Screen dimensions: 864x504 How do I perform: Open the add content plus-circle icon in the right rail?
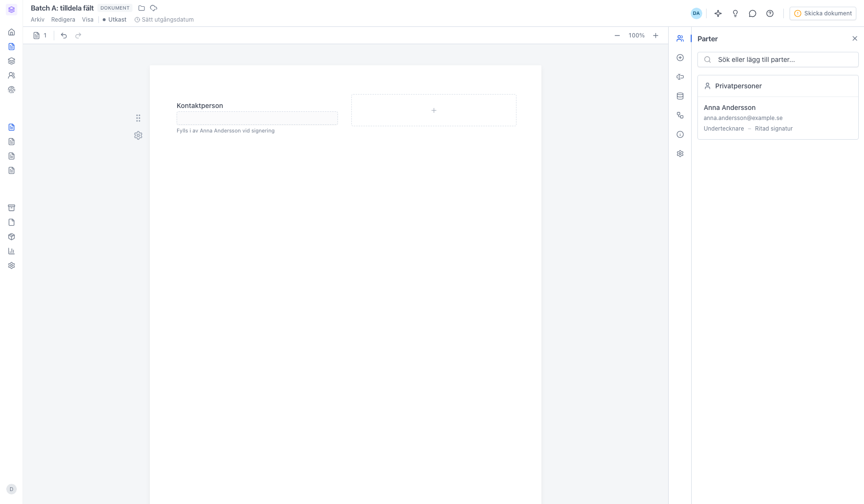click(x=680, y=58)
